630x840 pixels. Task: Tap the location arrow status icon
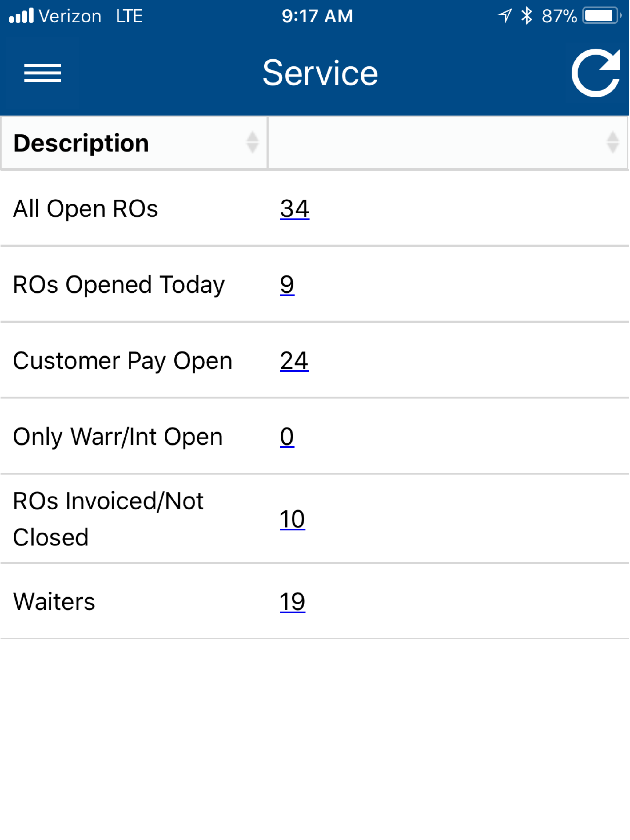(505, 16)
